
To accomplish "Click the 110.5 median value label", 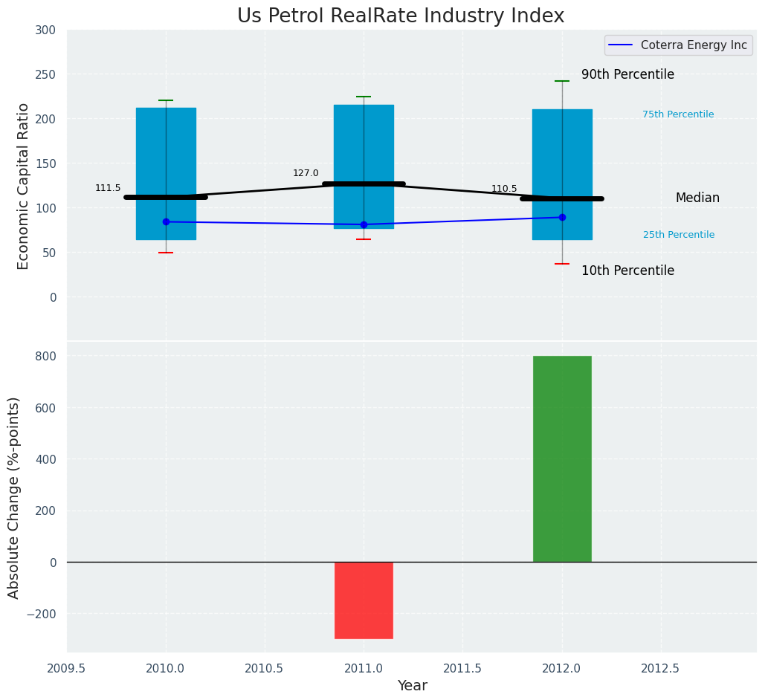I will coord(504,189).
